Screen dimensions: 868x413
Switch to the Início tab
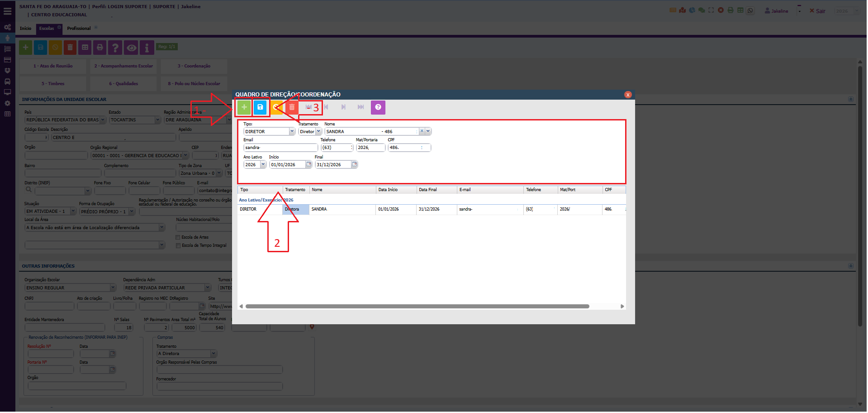25,29
